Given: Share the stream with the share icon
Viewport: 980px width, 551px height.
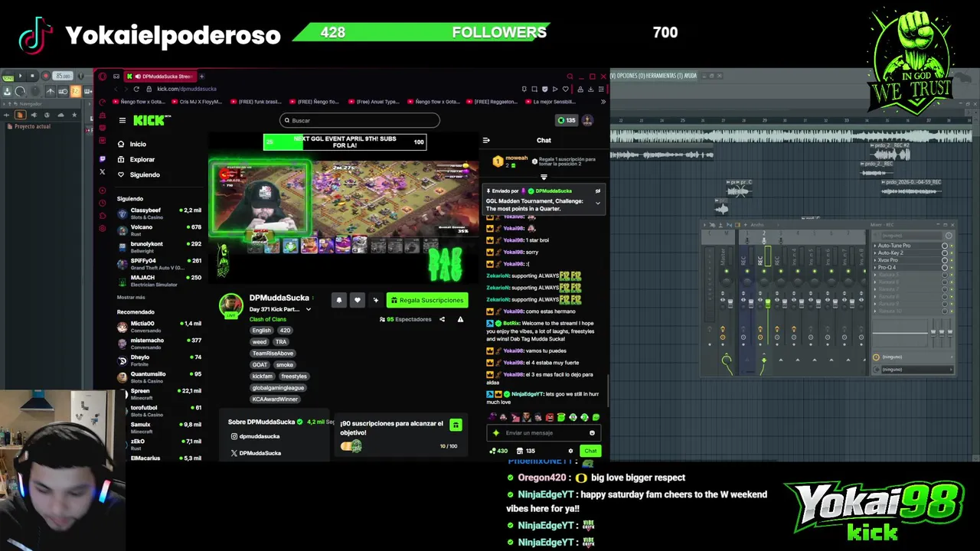Looking at the screenshot, I should pyautogui.click(x=442, y=319).
